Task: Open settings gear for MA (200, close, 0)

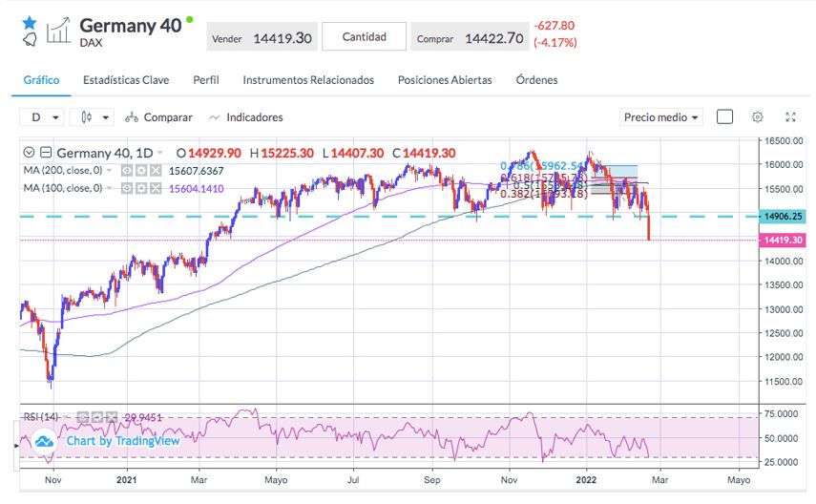Action: pyautogui.click(x=141, y=171)
